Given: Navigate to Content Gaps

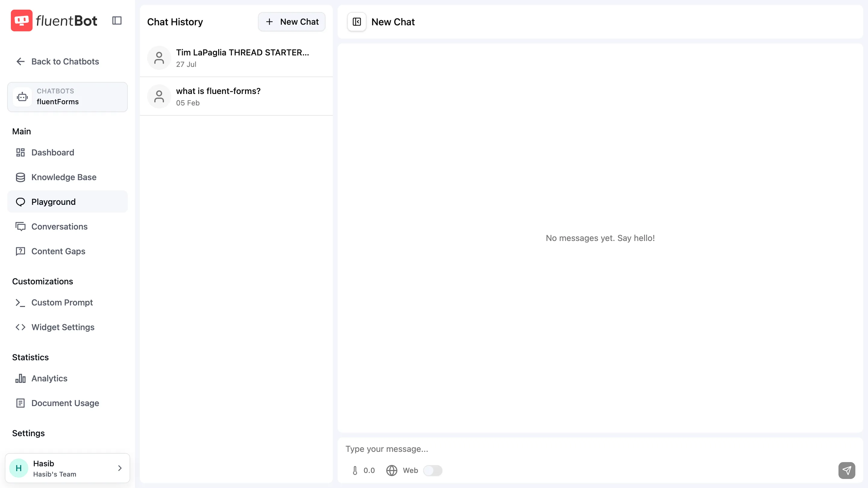Looking at the screenshot, I should click(x=68, y=251).
